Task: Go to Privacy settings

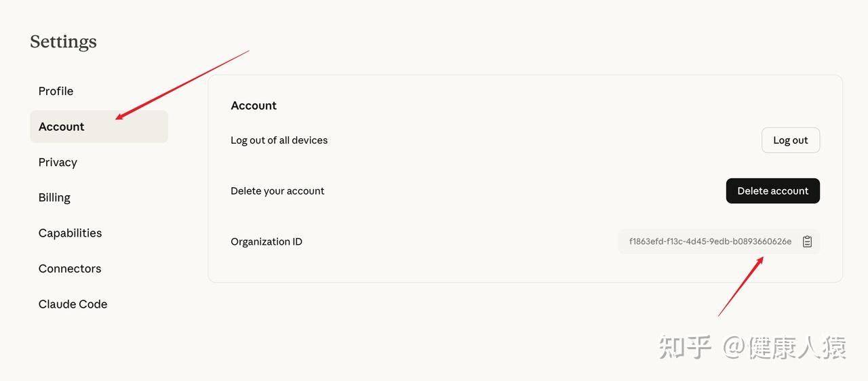Action: [58, 162]
